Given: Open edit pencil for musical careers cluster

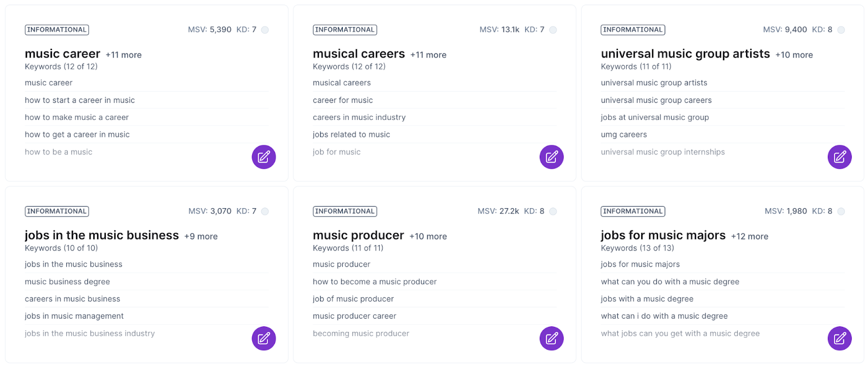Looking at the screenshot, I should [551, 157].
